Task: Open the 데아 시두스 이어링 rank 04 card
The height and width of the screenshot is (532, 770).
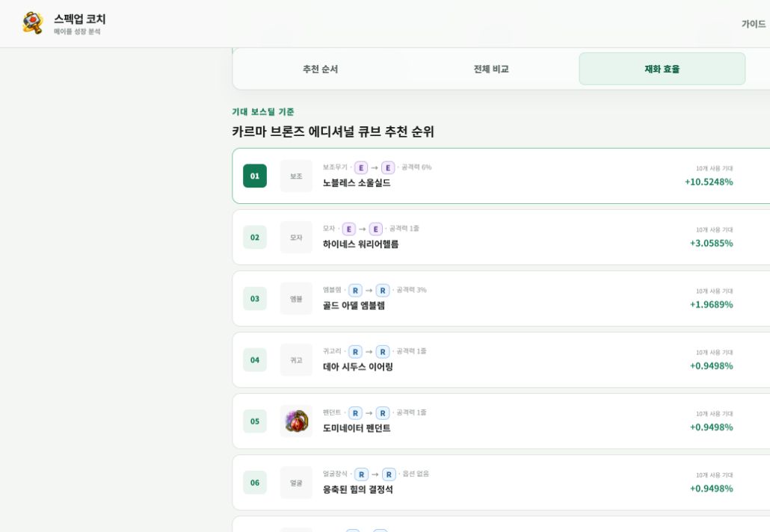Action: [501, 359]
